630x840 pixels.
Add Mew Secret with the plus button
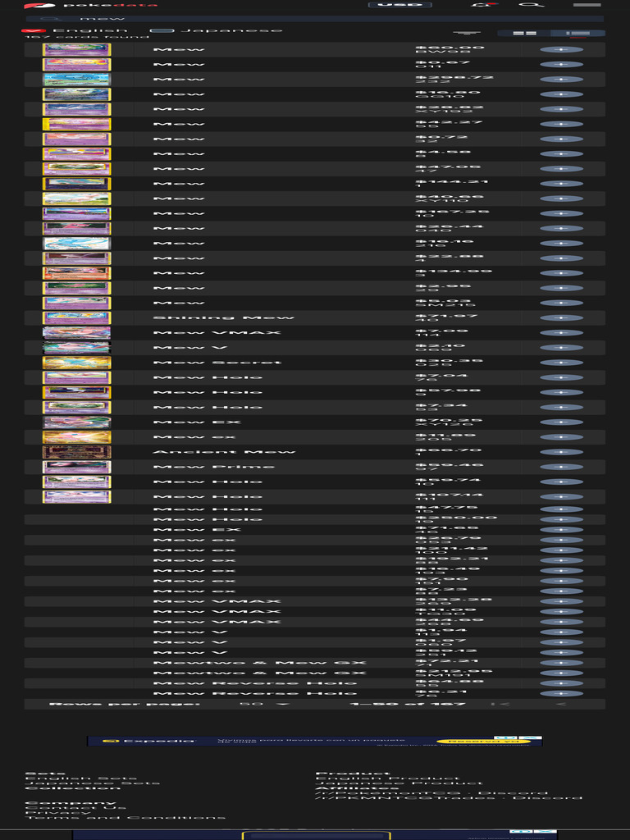pyautogui.click(x=561, y=363)
